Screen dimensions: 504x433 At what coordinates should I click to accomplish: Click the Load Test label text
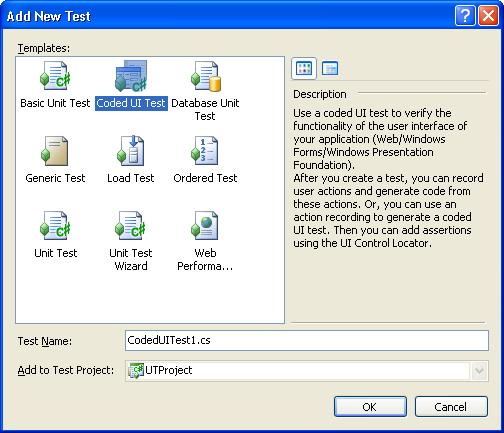tap(131, 178)
